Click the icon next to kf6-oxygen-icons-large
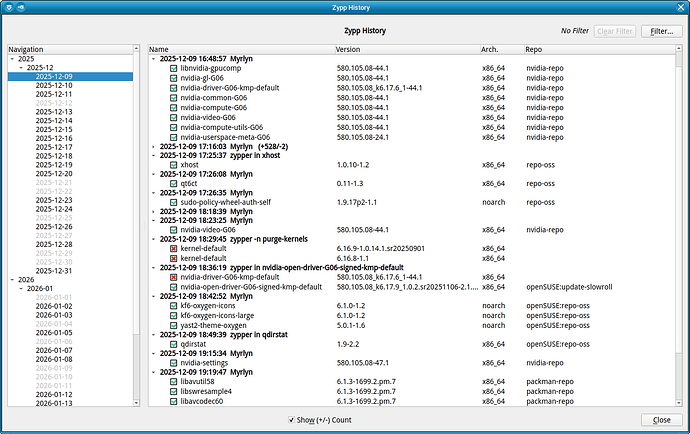This screenshot has height=434, width=690. click(173, 316)
